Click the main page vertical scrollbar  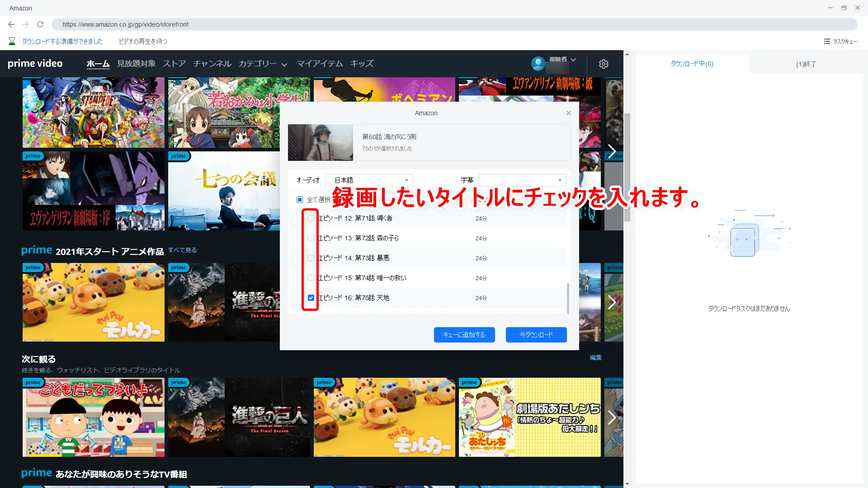[627, 167]
